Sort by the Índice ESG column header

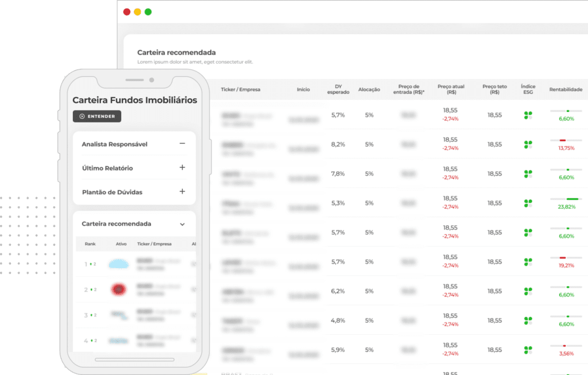tap(528, 89)
